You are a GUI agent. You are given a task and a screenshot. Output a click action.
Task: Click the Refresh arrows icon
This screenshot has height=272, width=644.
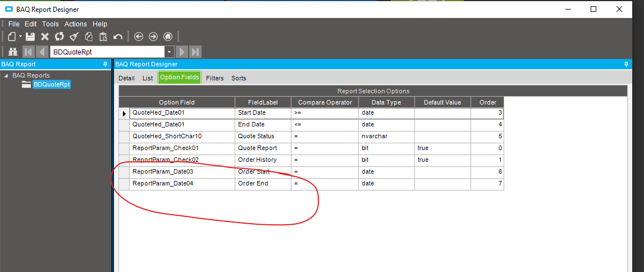pos(60,37)
